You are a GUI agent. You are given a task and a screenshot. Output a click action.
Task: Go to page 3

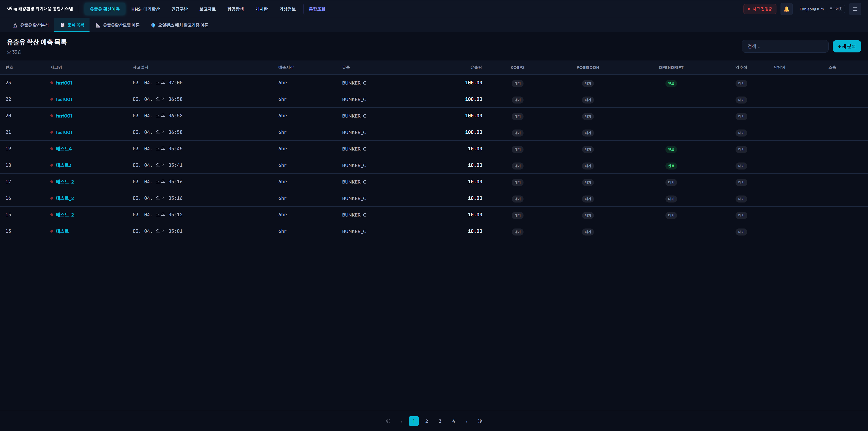440,421
